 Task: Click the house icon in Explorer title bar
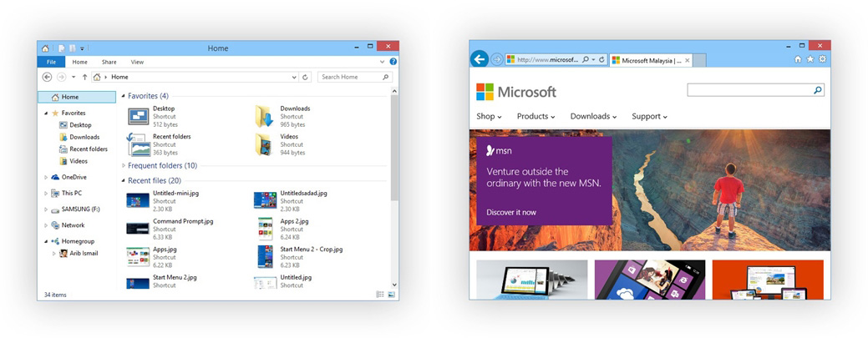point(45,48)
